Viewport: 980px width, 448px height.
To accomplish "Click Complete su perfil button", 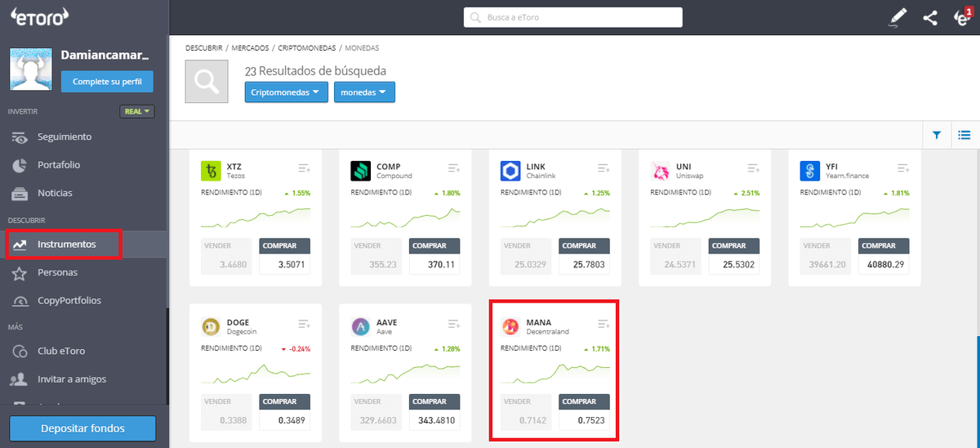I will (x=107, y=82).
